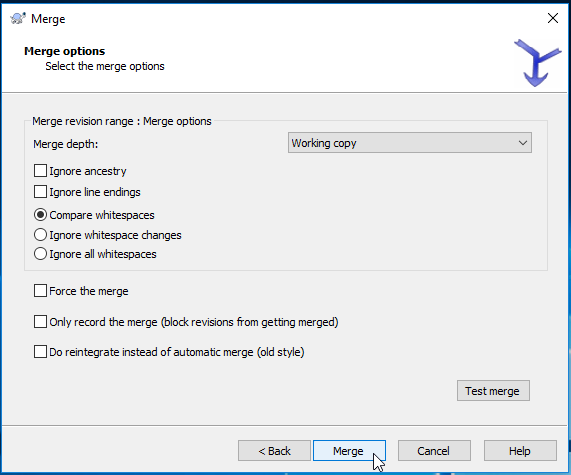
Task: Choose Ignore whitespace changes radio option
Action: (40, 235)
